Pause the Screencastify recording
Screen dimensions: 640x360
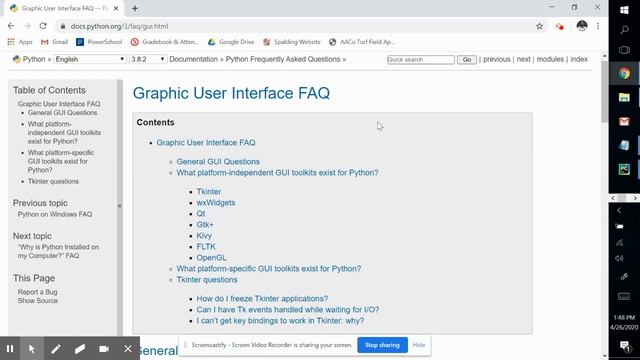click(10, 349)
